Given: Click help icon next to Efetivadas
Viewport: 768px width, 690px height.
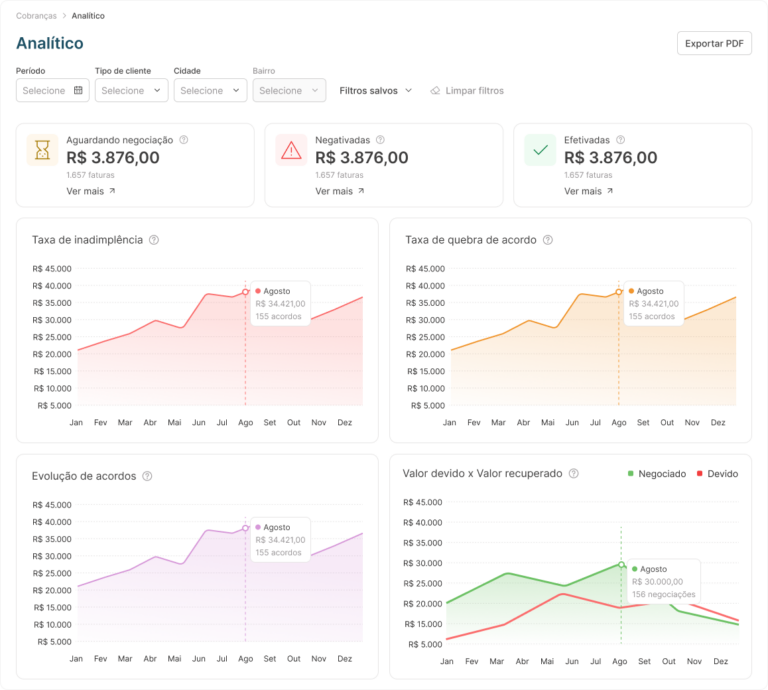Looking at the screenshot, I should point(620,140).
